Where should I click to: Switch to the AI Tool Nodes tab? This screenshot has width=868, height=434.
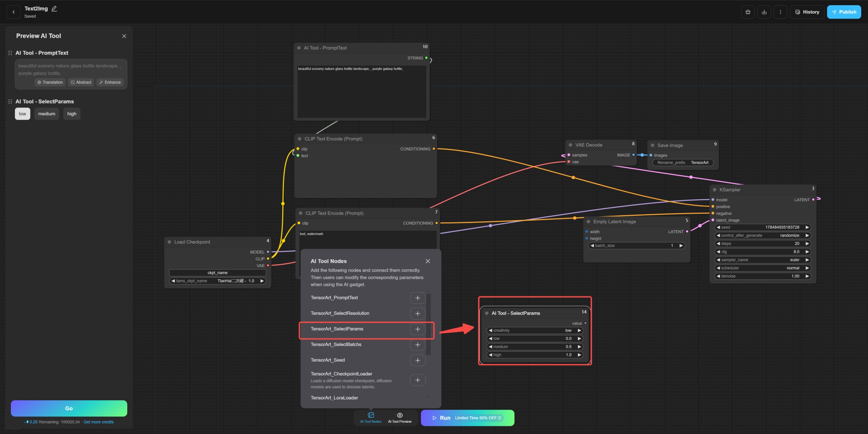tap(370, 418)
